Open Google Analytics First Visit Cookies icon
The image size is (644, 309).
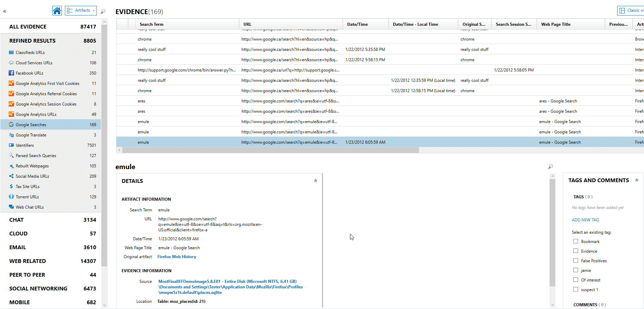[11, 84]
